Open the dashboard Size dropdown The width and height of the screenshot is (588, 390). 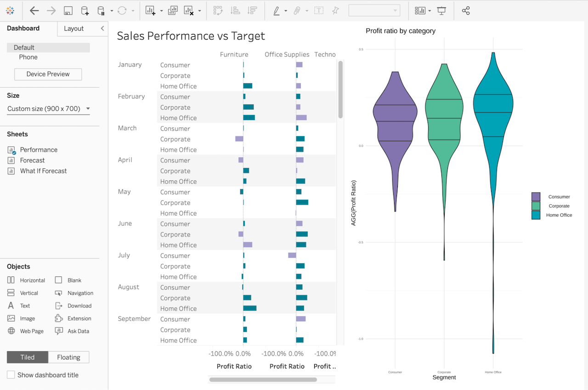click(48, 109)
